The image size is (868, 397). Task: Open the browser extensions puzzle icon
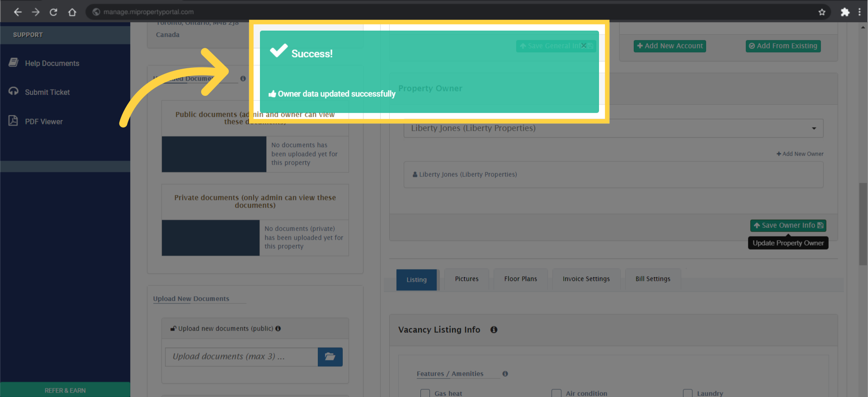tap(845, 12)
